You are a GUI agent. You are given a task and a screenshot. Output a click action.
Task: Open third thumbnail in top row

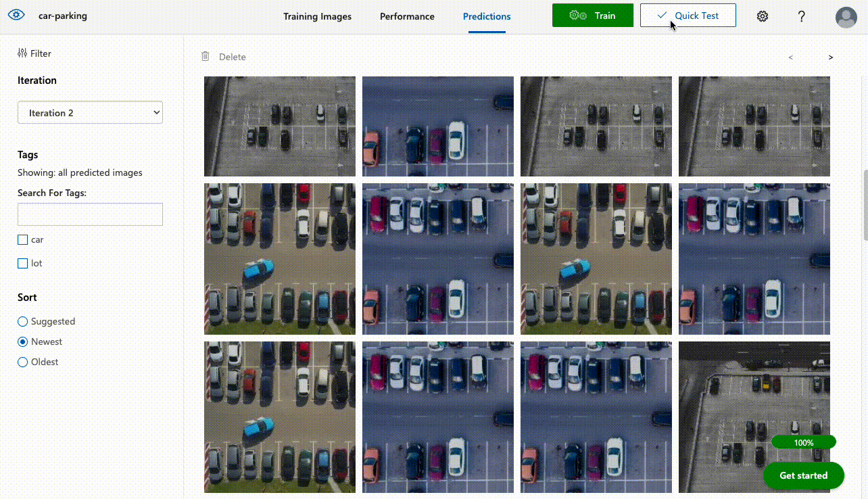tap(596, 126)
